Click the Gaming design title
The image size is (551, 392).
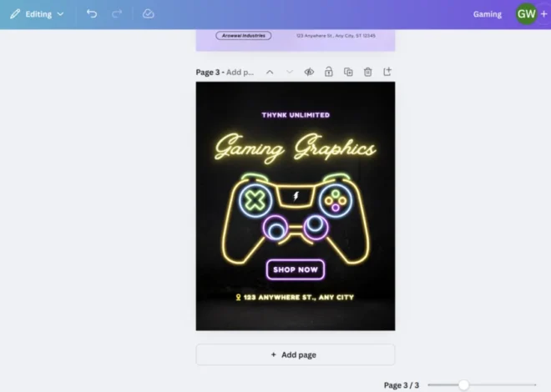coord(487,14)
